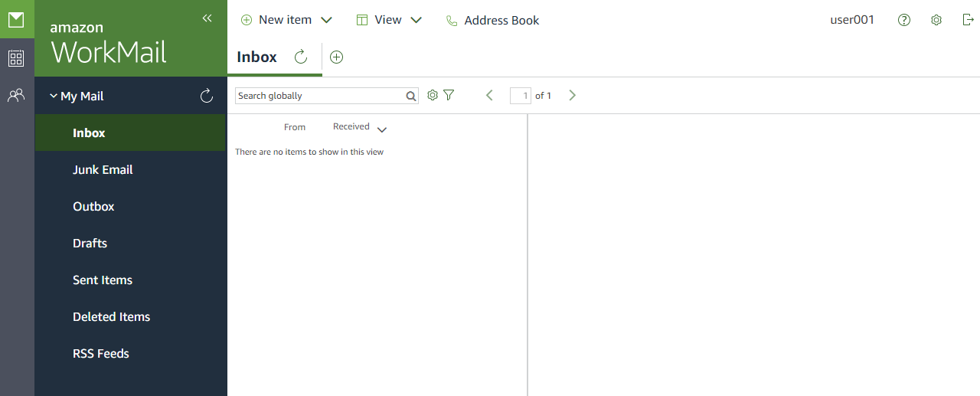Refresh the Inbox tab
The width and height of the screenshot is (980, 396).
pyautogui.click(x=301, y=57)
